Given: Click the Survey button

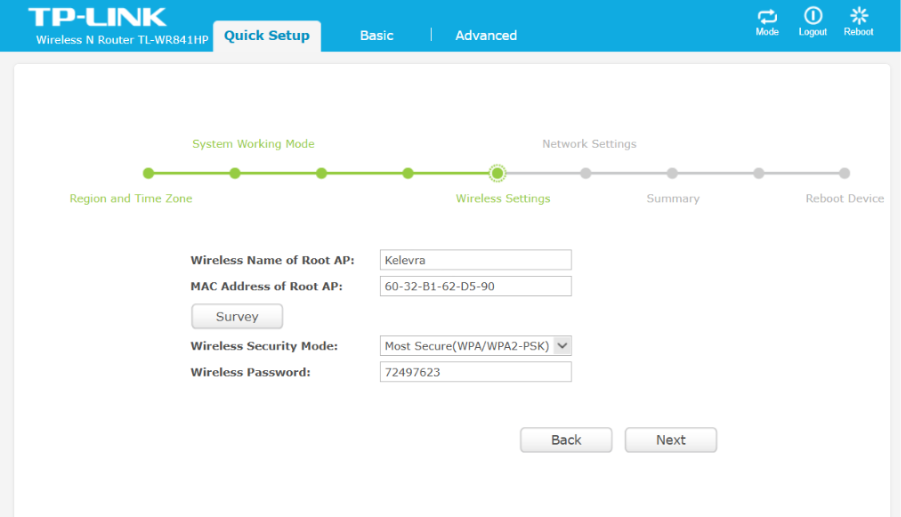Looking at the screenshot, I should click(237, 317).
